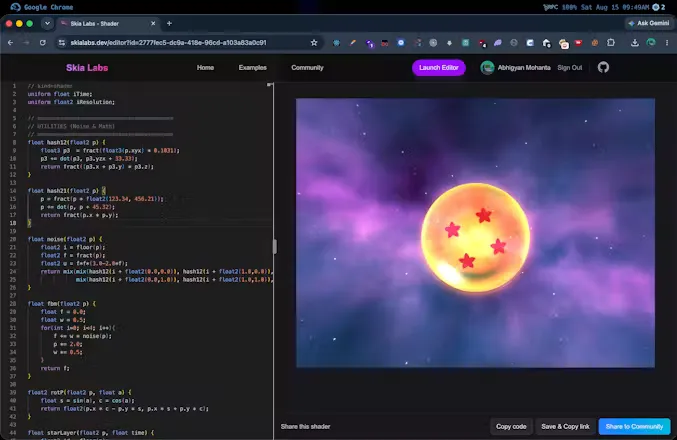The height and width of the screenshot is (440, 677).
Task: Click the 'float w = 0.5;' code line
Action: coord(63,320)
